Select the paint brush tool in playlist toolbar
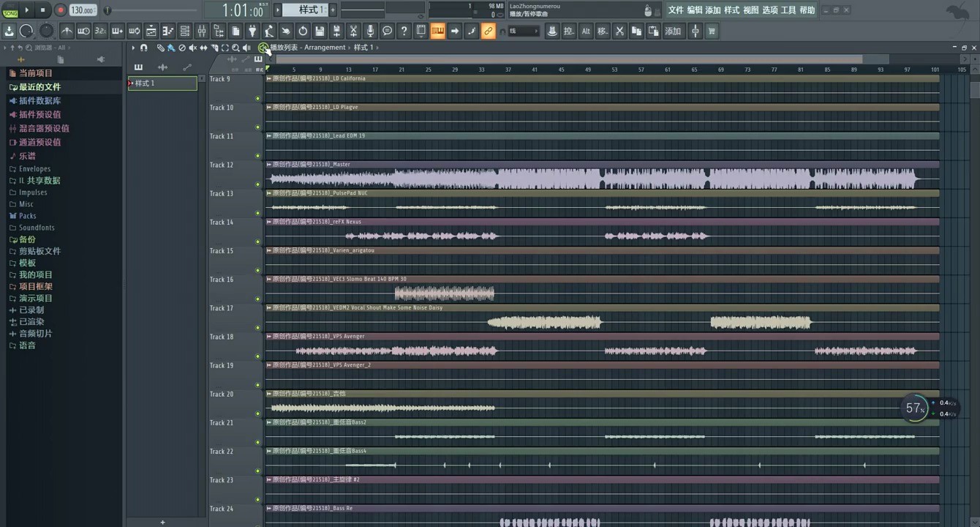 point(170,48)
